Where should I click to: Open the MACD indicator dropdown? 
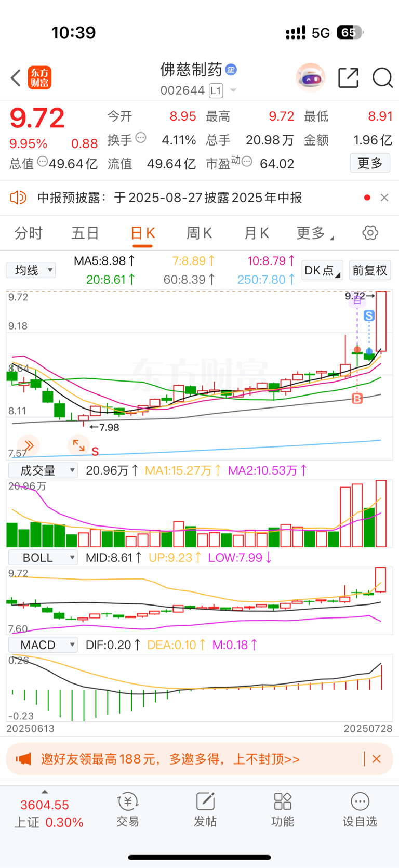tap(43, 645)
